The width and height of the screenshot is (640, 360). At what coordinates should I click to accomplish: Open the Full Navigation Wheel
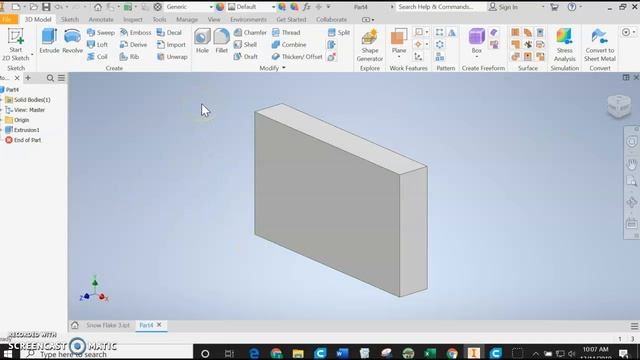(x=631, y=142)
